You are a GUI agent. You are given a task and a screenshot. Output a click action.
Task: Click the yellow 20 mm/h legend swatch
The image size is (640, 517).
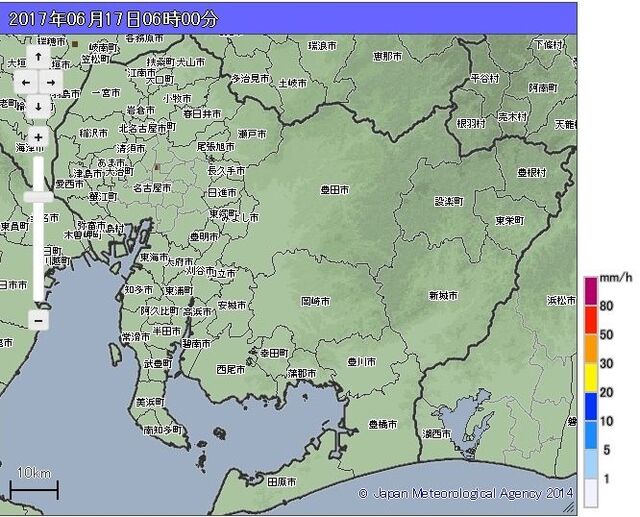click(591, 378)
